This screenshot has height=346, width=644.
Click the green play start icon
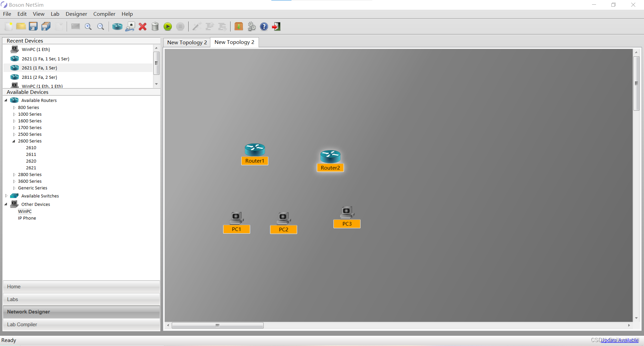(168, 26)
